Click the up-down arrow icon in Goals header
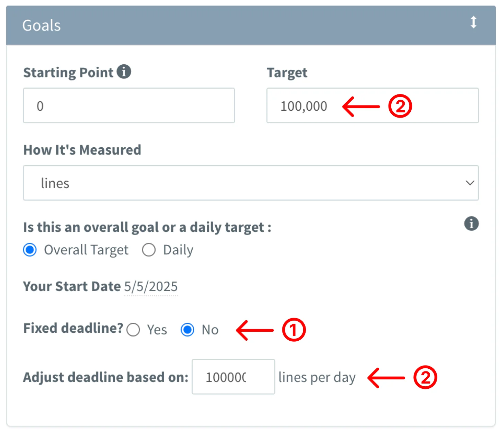 point(473,22)
